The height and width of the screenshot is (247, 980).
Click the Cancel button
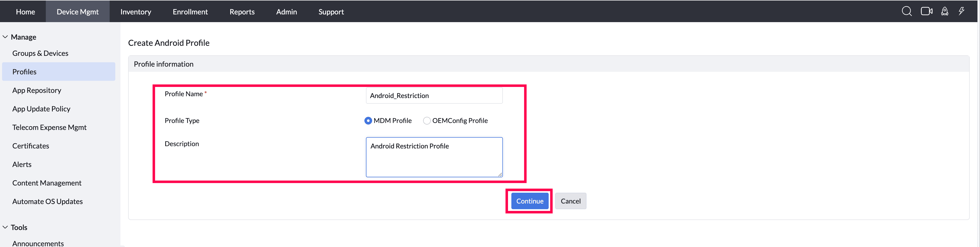(x=571, y=201)
